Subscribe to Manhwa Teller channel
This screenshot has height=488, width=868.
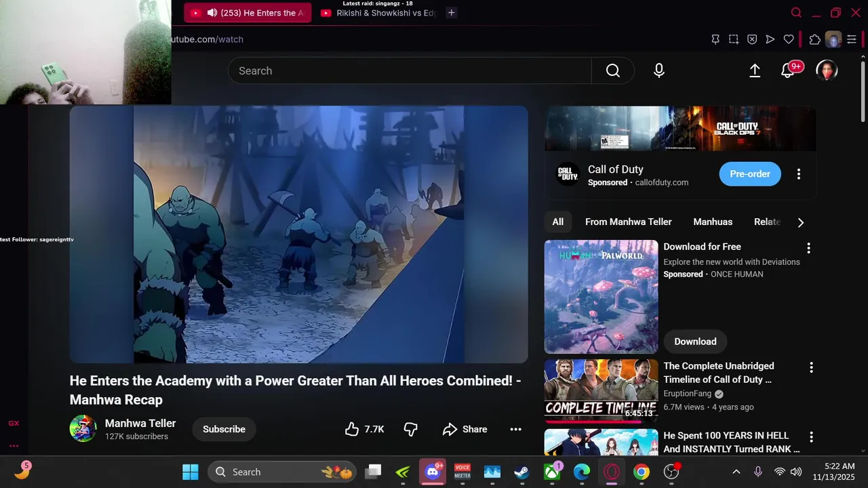[x=224, y=429]
